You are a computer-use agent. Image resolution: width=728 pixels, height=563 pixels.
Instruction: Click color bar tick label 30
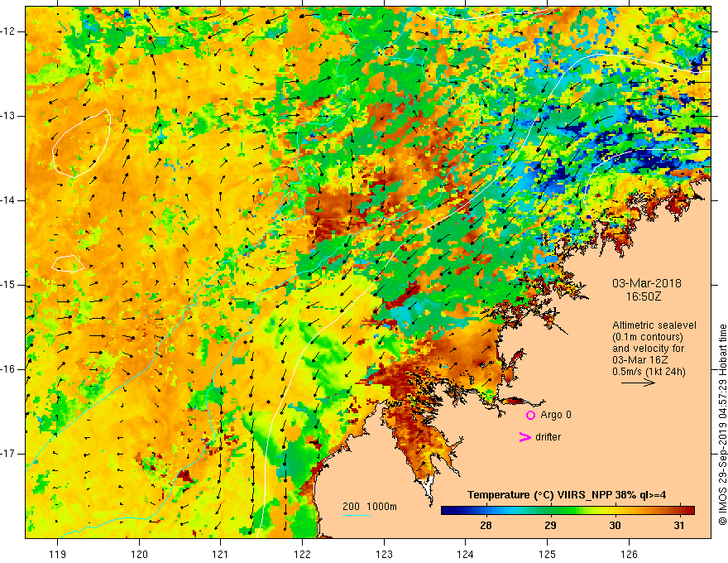pyautogui.click(x=615, y=526)
